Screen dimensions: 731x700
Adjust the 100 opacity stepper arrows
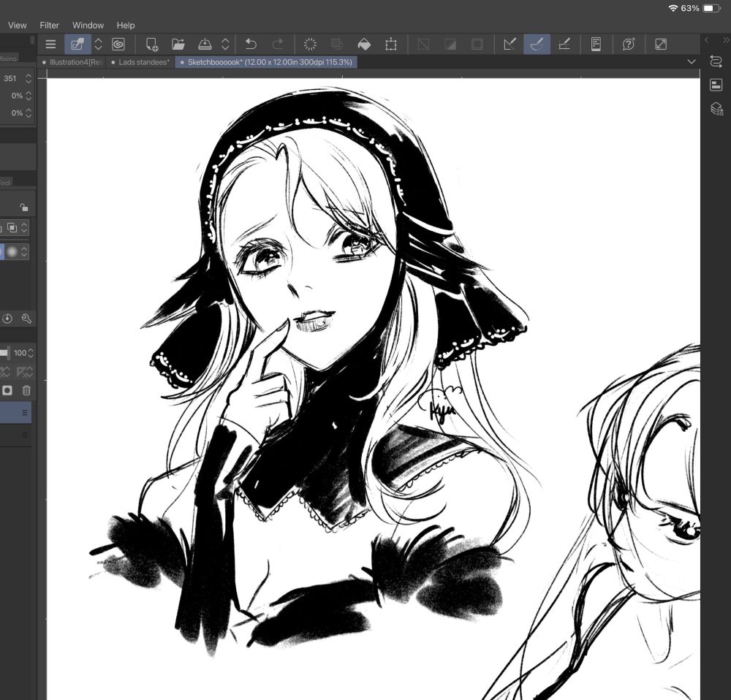click(30, 353)
